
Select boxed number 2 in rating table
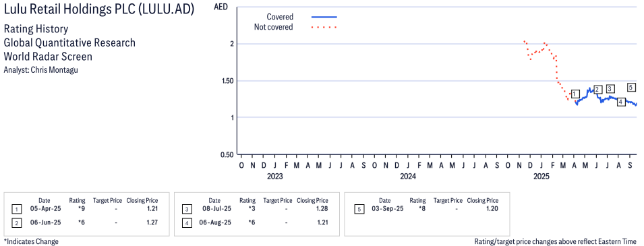tap(16, 222)
